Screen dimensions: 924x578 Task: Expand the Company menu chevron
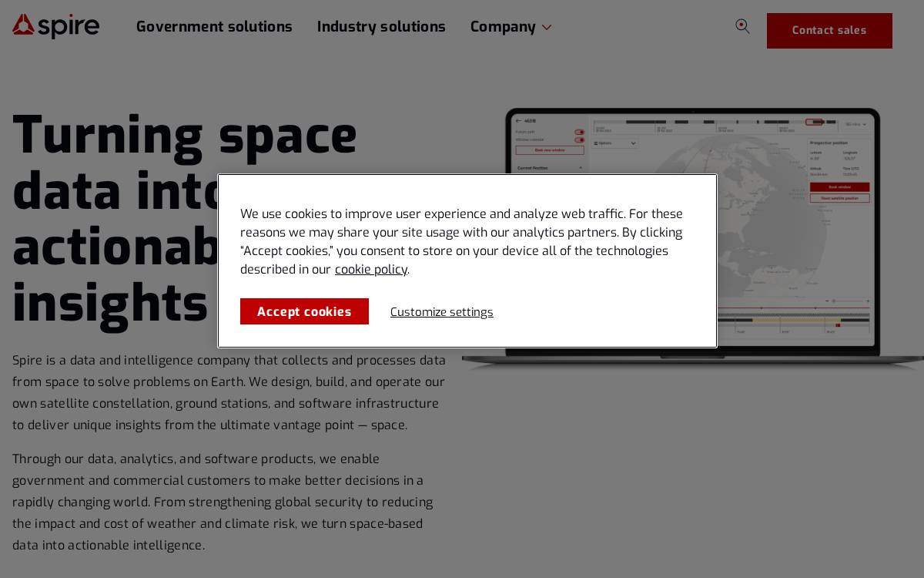(547, 28)
